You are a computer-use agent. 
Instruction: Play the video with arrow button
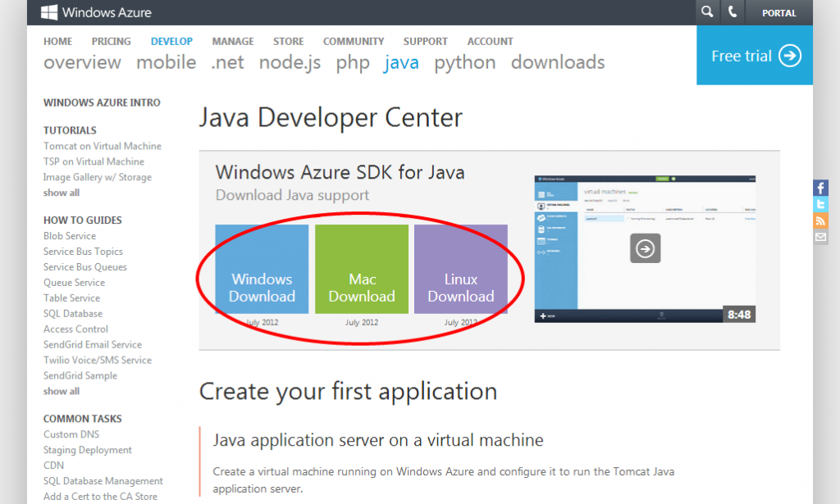[x=645, y=248]
